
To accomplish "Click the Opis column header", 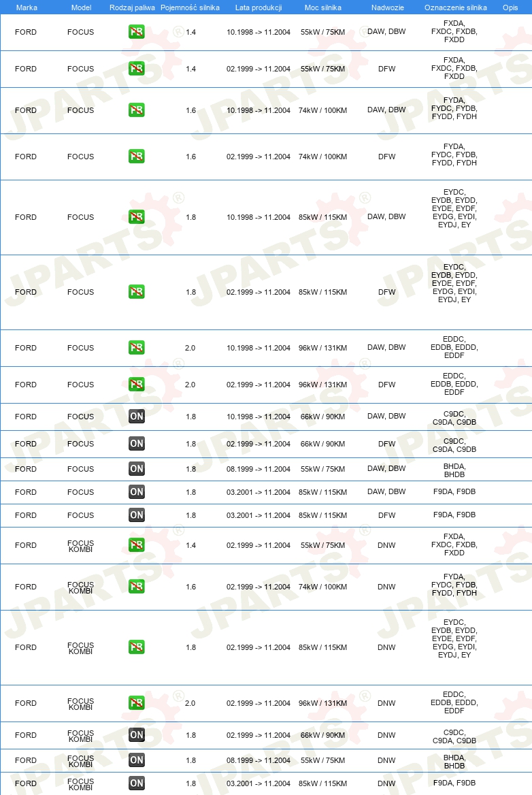I will click(x=510, y=7).
